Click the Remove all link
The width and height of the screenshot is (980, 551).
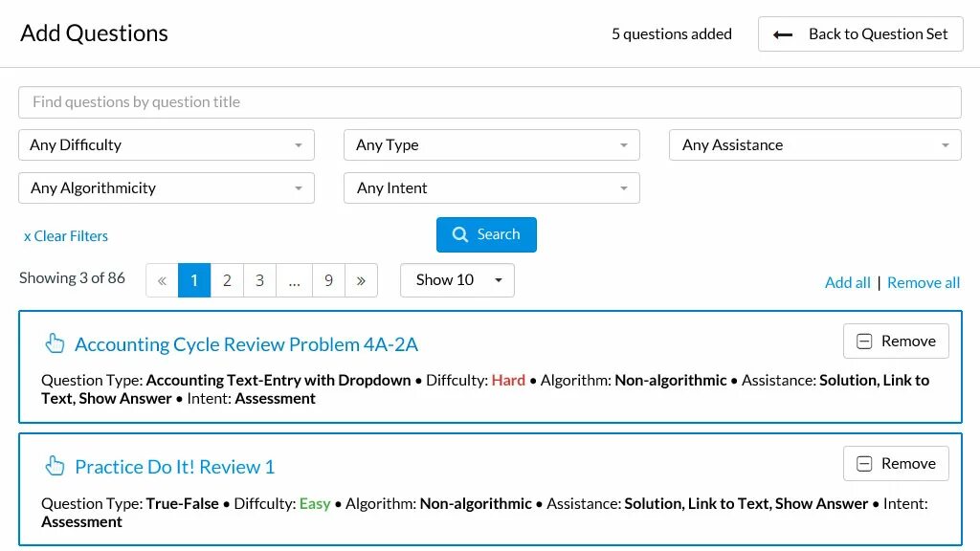[x=924, y=282]
